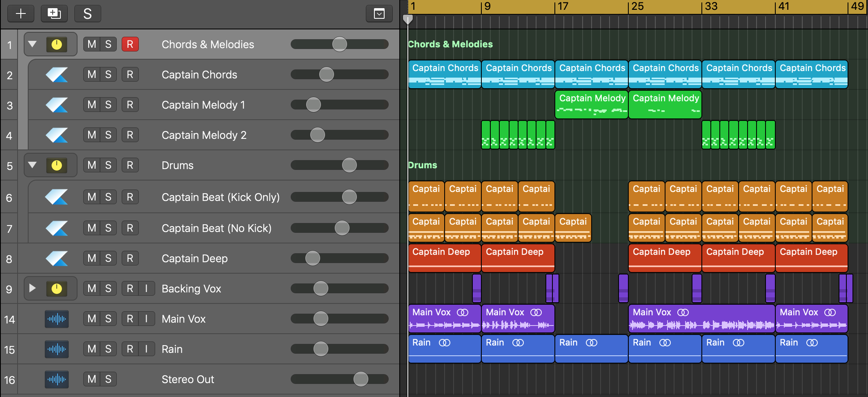
Task: Select the Captain Melody 2 track name
Action: pos(204,135)
